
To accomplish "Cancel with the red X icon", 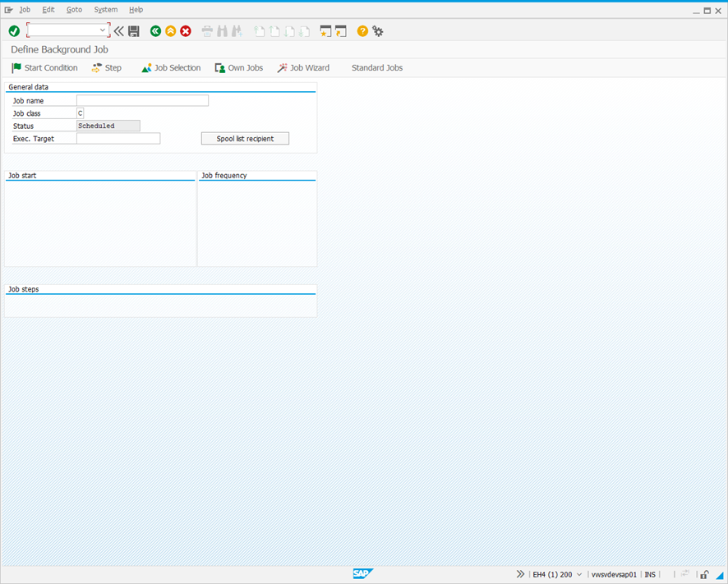I will click(185, 30).
